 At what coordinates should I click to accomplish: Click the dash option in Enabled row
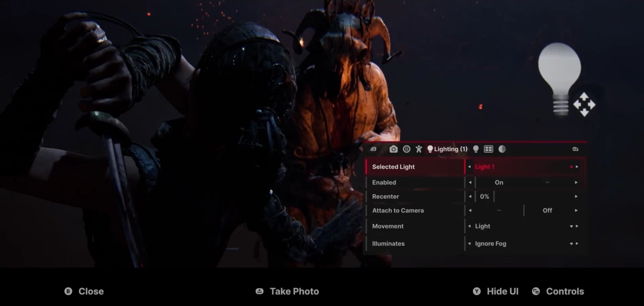tap(547, 182)
